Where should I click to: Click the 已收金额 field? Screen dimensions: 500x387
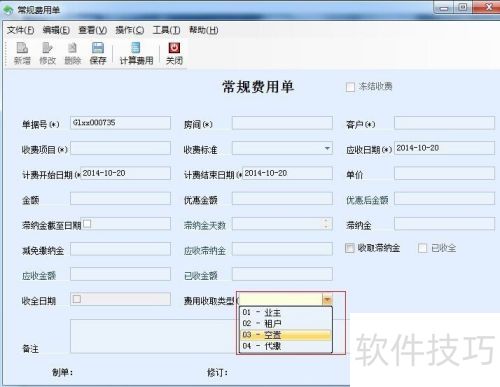[x=282, y=274]
